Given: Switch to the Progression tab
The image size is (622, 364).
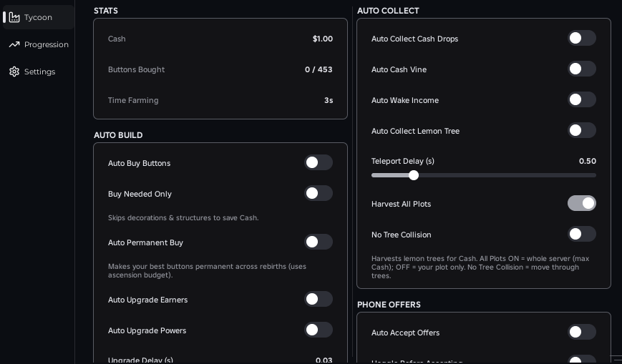Looking at the screenshot, I should point(39,44).
